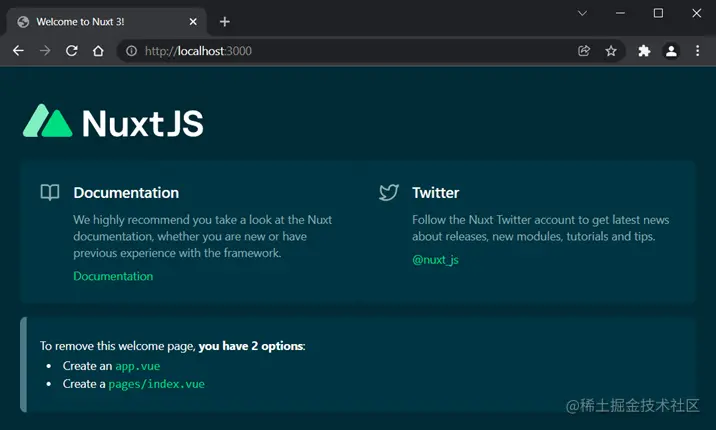The image size is (716, 430).
Task: View site information icon in address bar
Action: coord(132,51)
